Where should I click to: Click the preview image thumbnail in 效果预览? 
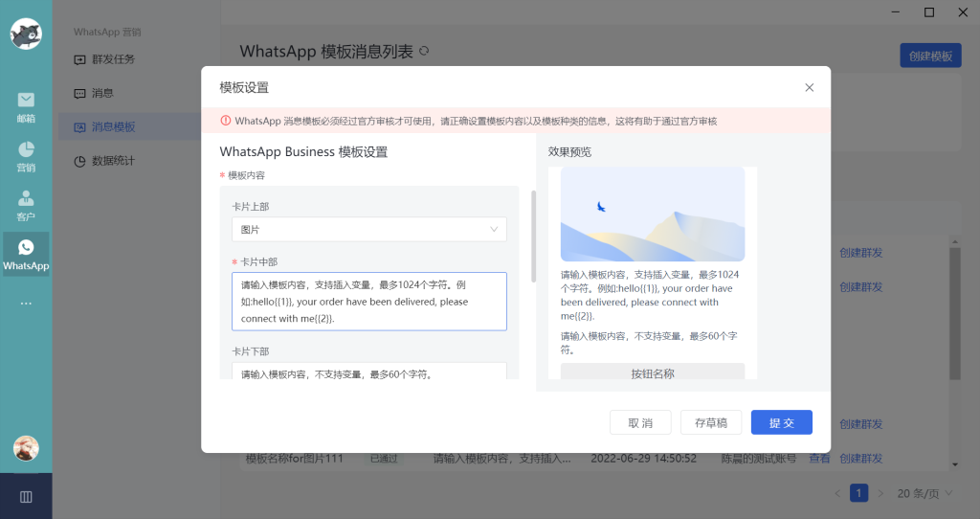click(652, 214)
